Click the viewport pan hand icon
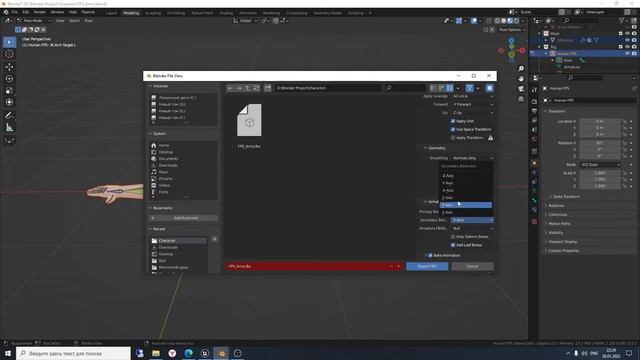Image resolution: width=640 pixels, height=360 pixels. pos(521,78)
